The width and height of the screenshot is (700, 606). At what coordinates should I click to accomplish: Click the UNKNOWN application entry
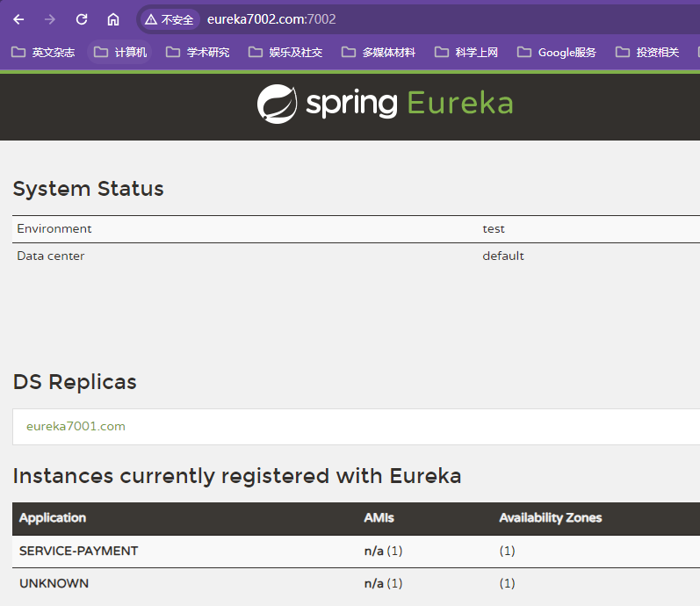[54, 583]
